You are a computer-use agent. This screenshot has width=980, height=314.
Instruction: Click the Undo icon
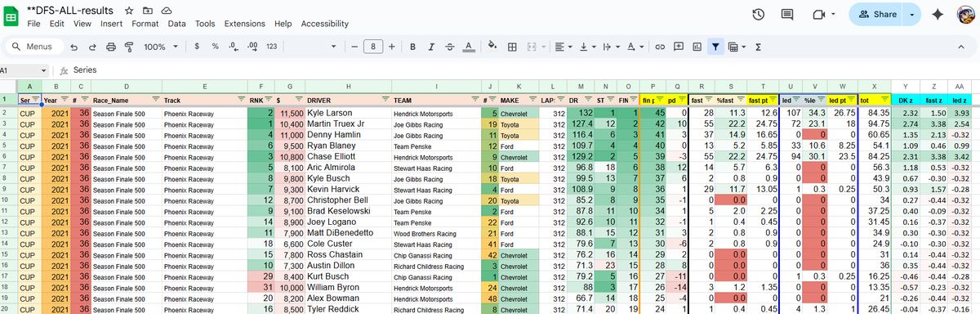pos(73,47)
